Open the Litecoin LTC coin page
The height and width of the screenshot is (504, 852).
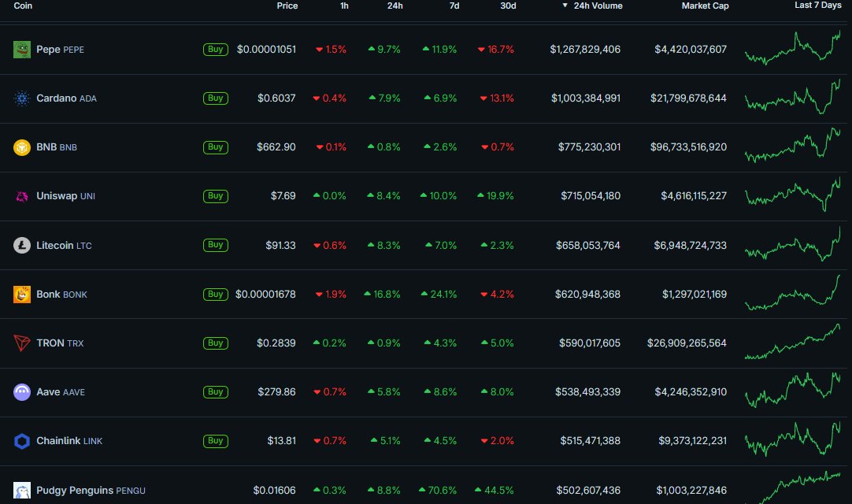(64, 245)
